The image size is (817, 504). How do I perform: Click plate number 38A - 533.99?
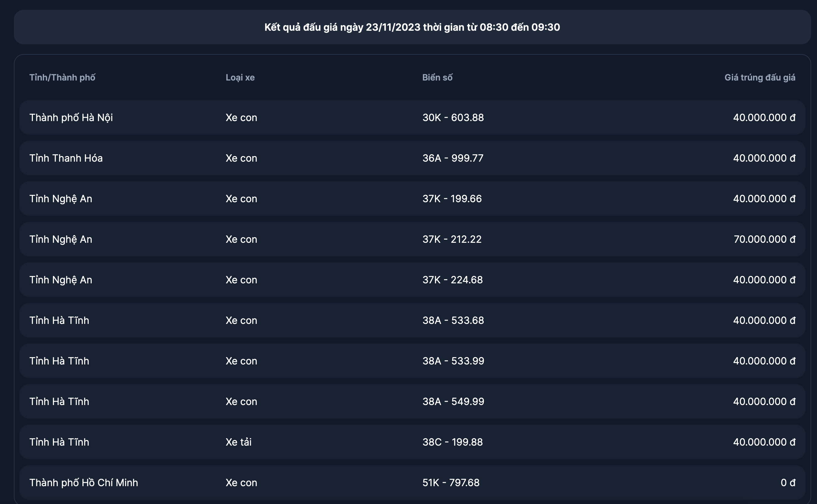pyautogui.click(x=453, y=361)
